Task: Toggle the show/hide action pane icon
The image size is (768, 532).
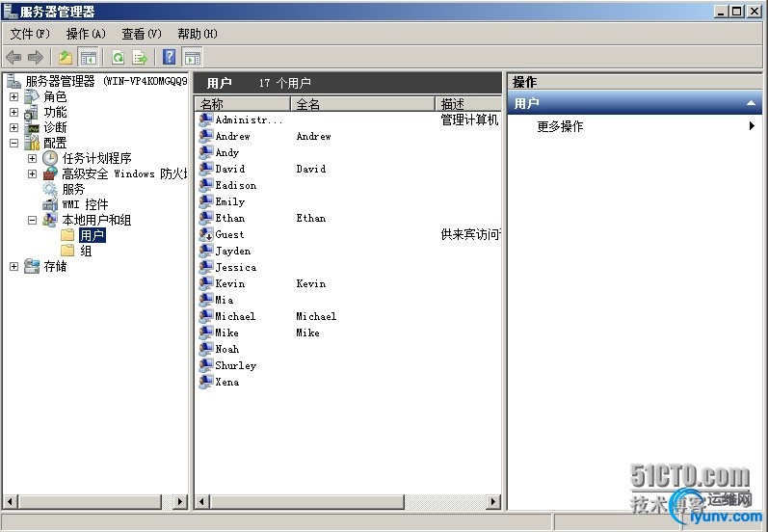Action: pyautogui.click(x=192, y=57)
